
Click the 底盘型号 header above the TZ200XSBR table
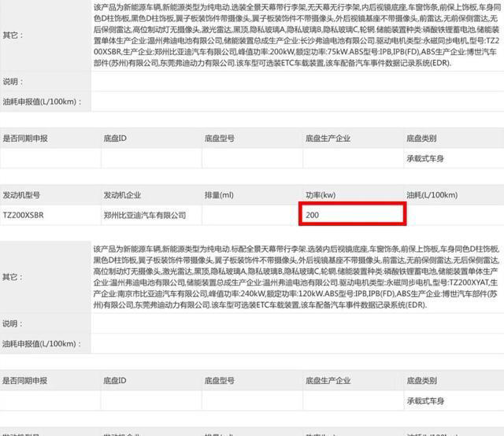click(220, 139)
